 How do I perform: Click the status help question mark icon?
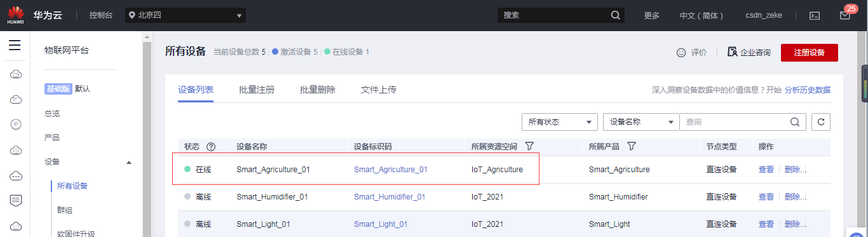pyautogui.click(x=211, y=147)
